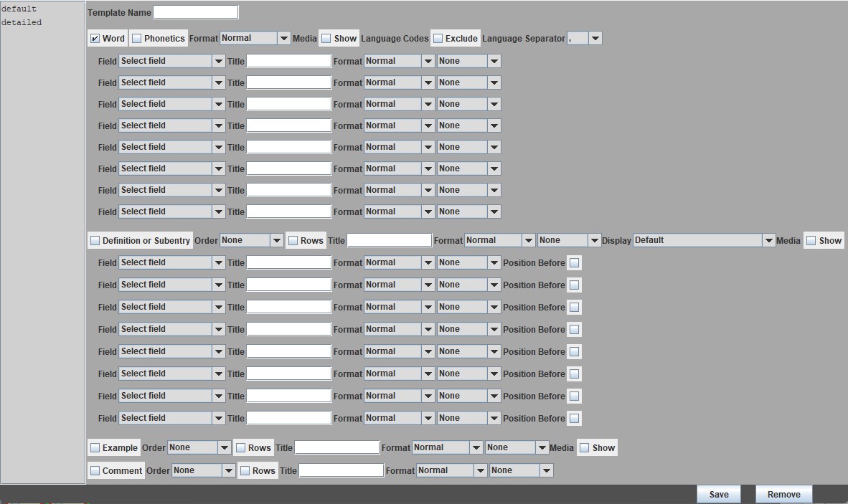Open the Display Default dropdown
Screen dimensions: 848x504
point(768,240)
